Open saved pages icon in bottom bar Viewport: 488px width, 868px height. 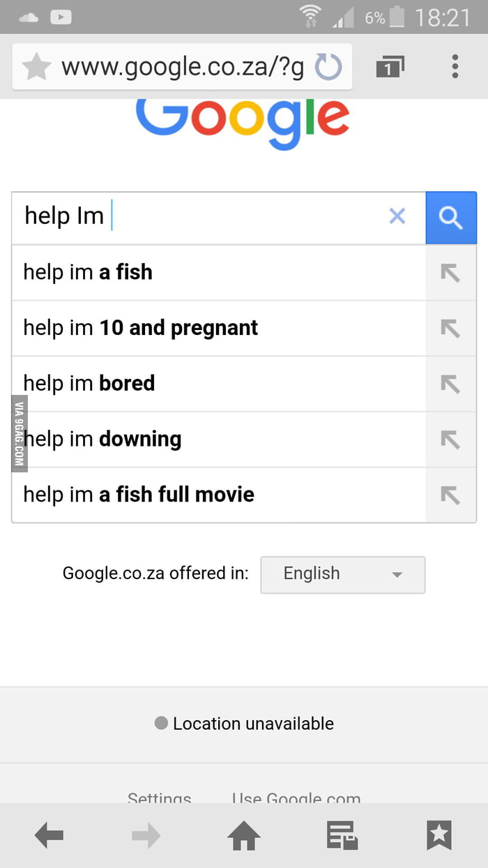tap(342, 835)
